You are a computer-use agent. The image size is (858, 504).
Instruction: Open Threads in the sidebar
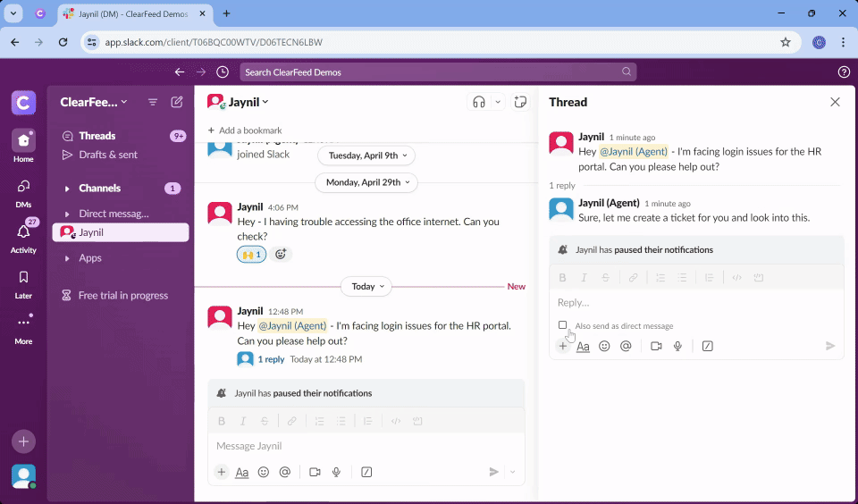tap(97, 136)
